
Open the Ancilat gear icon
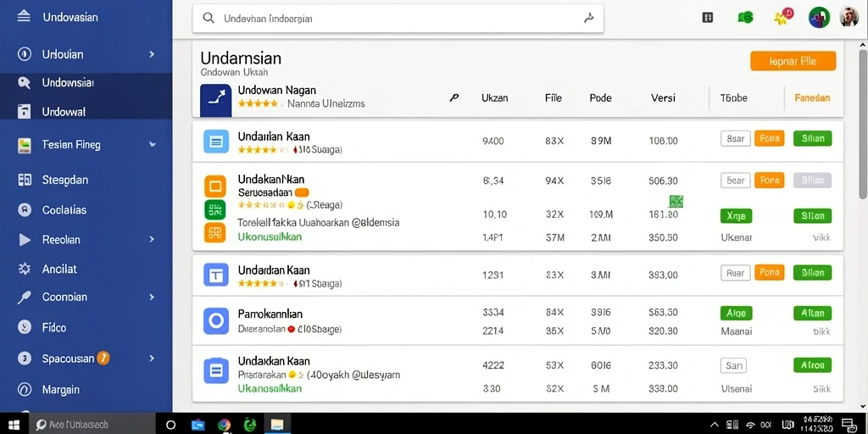[25, 269]
